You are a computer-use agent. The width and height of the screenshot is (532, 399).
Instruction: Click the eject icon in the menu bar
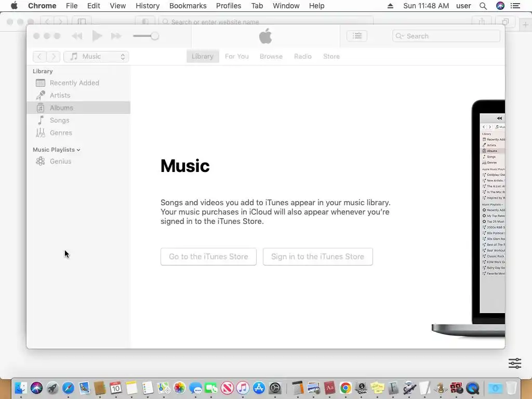click(391, 6)
